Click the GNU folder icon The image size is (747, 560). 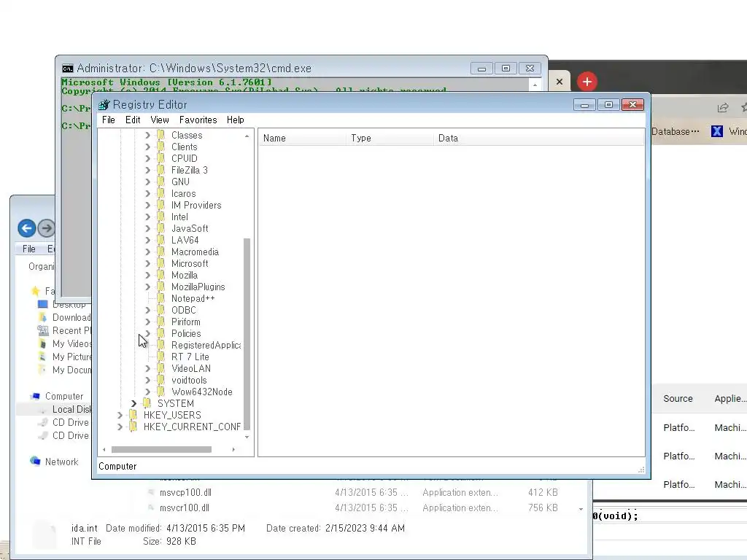pyautogui.click(x=161, y=182)
